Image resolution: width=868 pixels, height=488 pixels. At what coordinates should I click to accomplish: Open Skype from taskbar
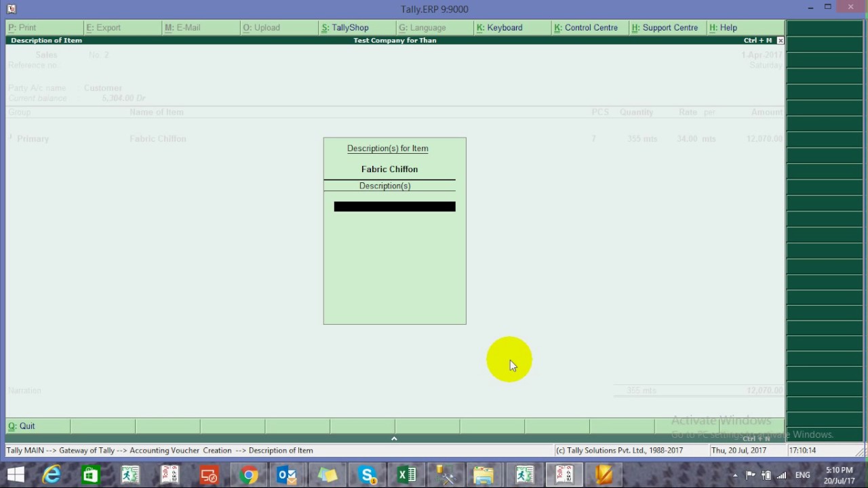tap(368, 475)
